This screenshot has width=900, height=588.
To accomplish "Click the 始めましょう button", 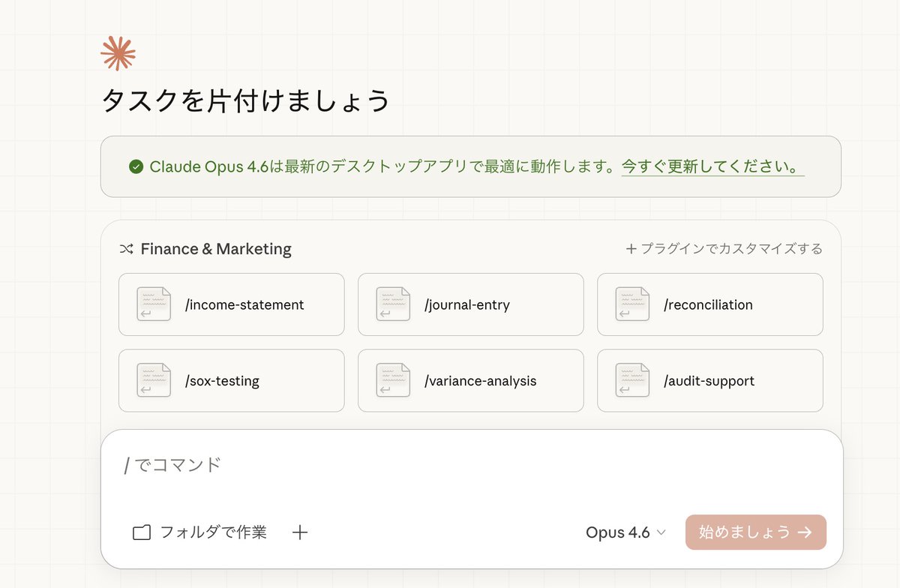I will point(756,532).
